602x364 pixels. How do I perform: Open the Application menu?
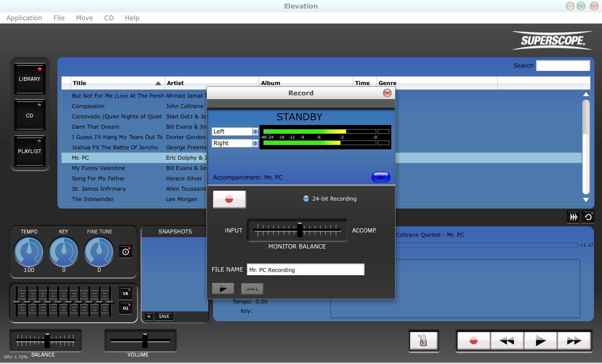(24, 18)
